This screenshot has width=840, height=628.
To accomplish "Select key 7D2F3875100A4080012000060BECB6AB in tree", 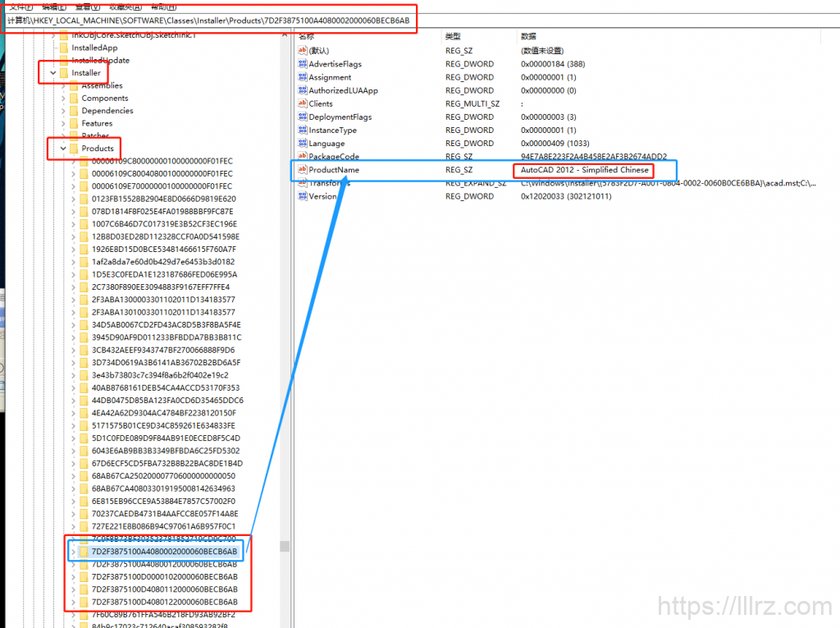I will 163,564.
